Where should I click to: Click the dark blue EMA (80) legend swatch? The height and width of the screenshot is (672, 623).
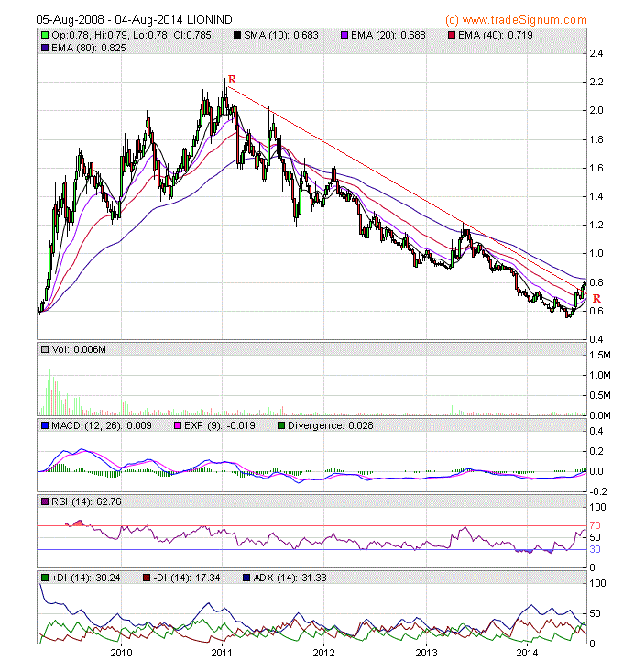45,48
